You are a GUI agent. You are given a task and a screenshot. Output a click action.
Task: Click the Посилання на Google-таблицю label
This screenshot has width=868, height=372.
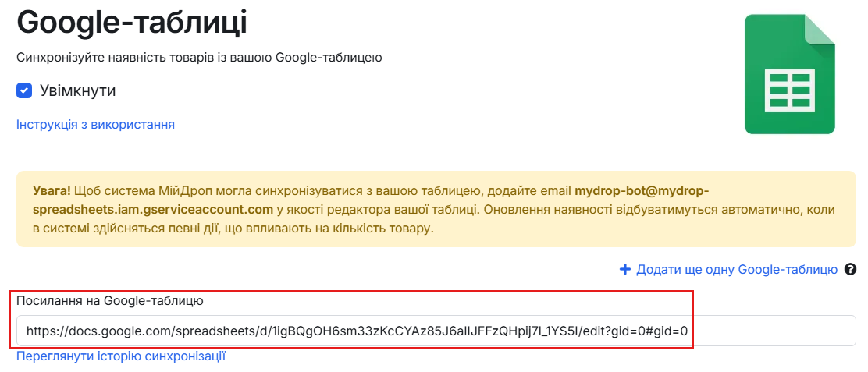110,301
